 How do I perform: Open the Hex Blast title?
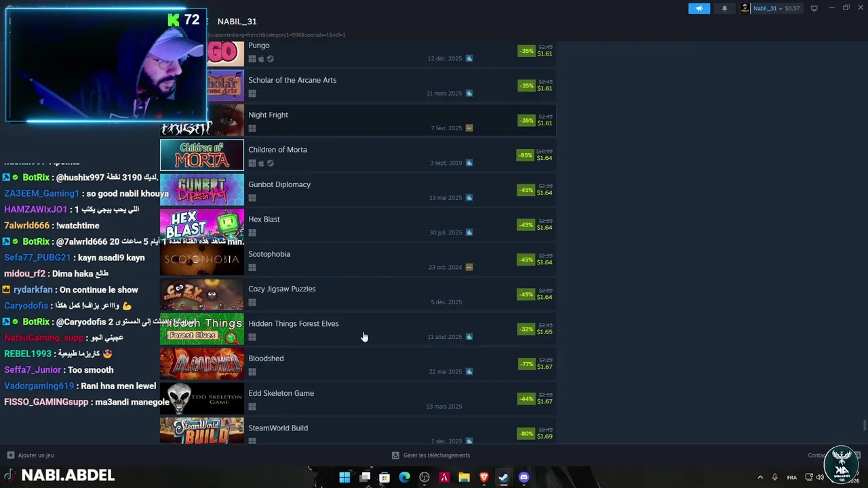(264, 219)
